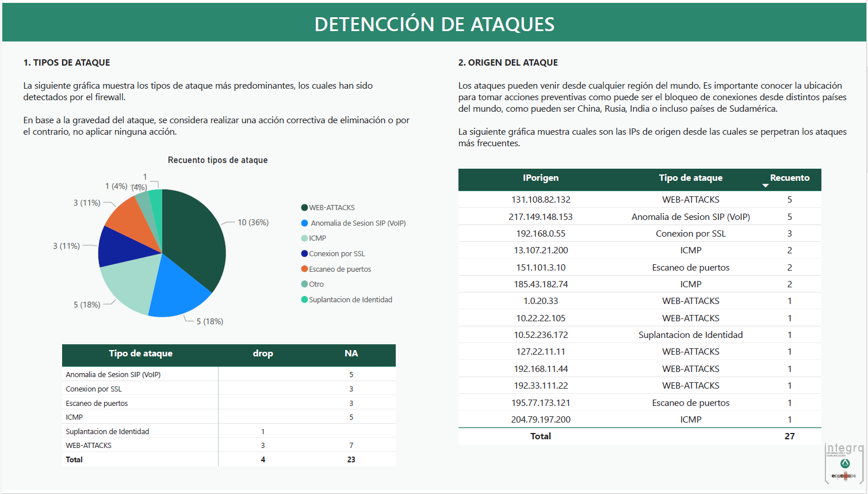Click the NA column header
Image resolution: width=868 pixels, height=494 pixels.
351,354
